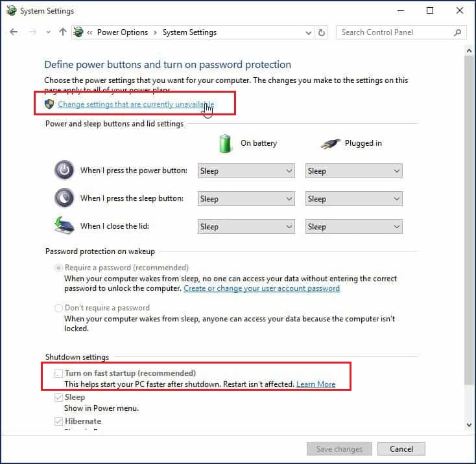Image resolution: width=476 pixels, height=464 pixels.
Task: Click the laptop lid close icon
Action: (64, 226)
